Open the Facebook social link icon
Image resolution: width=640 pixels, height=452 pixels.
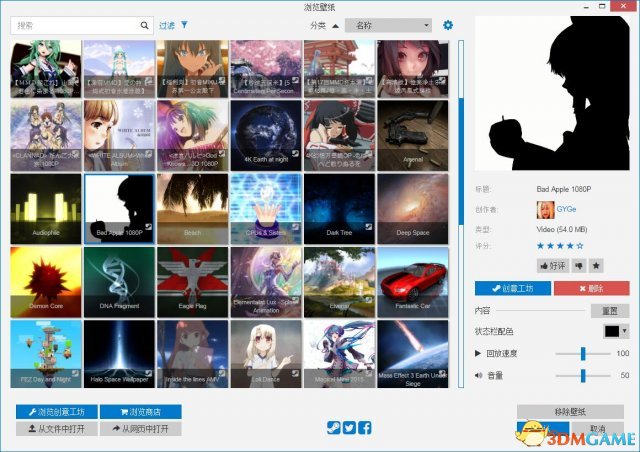pyautogui.click(x=365, y=428)
